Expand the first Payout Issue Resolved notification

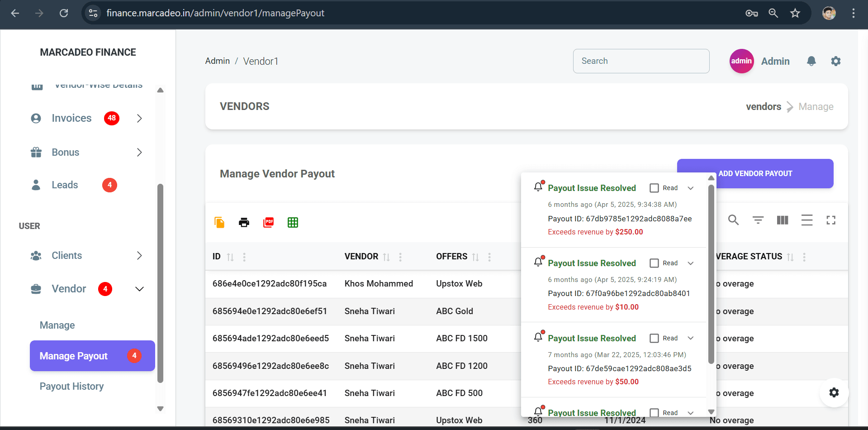point(690,187)
